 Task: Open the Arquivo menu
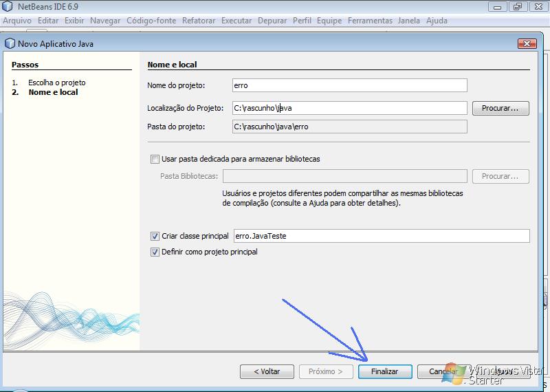pyautogui.click(x=16, y=21)
